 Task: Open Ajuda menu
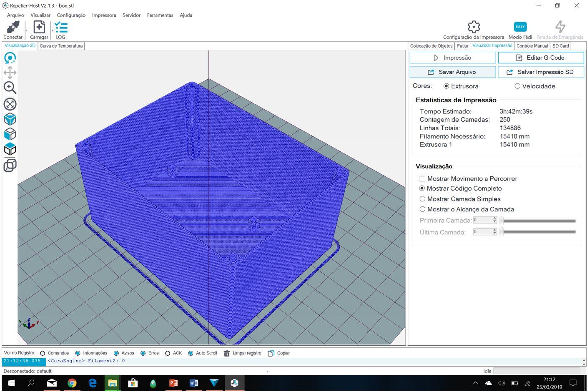(x=186, y=15)
